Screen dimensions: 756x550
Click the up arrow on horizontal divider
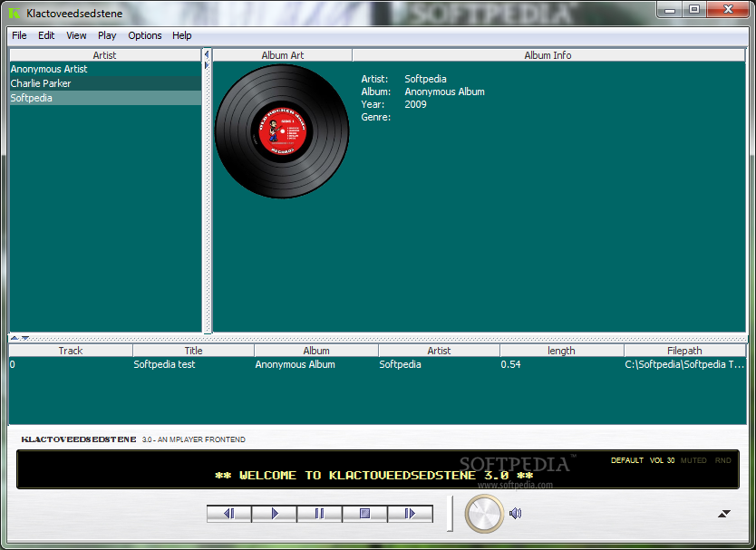click(x=15, y=338)
